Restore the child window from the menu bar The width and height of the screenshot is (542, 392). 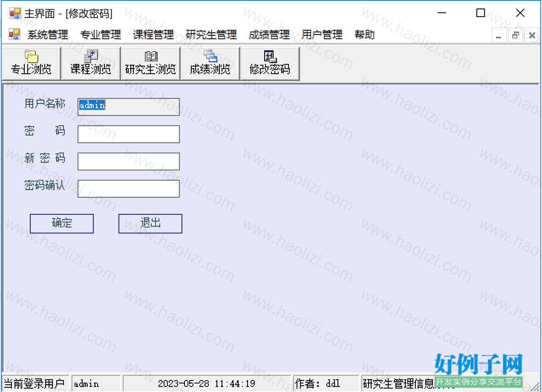[x=516, y=35]
